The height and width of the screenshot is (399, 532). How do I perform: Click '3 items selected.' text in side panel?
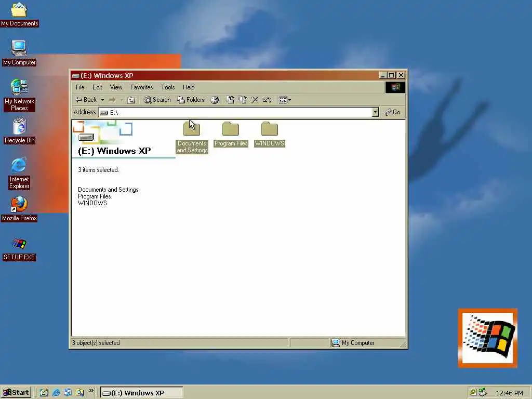coord(98,170)
